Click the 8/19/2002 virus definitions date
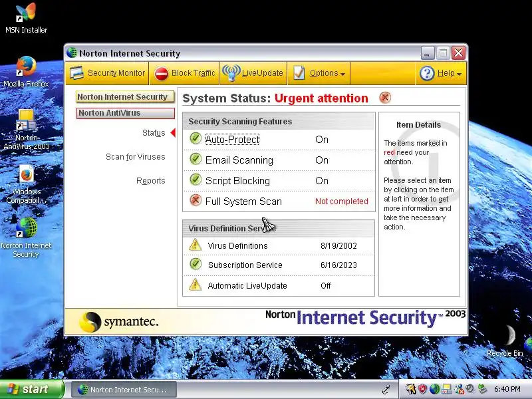 coord(338,245)
